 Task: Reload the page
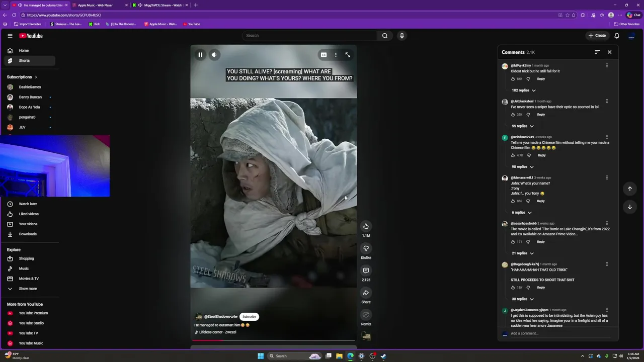pyautogui.click(x=14, y=15)
